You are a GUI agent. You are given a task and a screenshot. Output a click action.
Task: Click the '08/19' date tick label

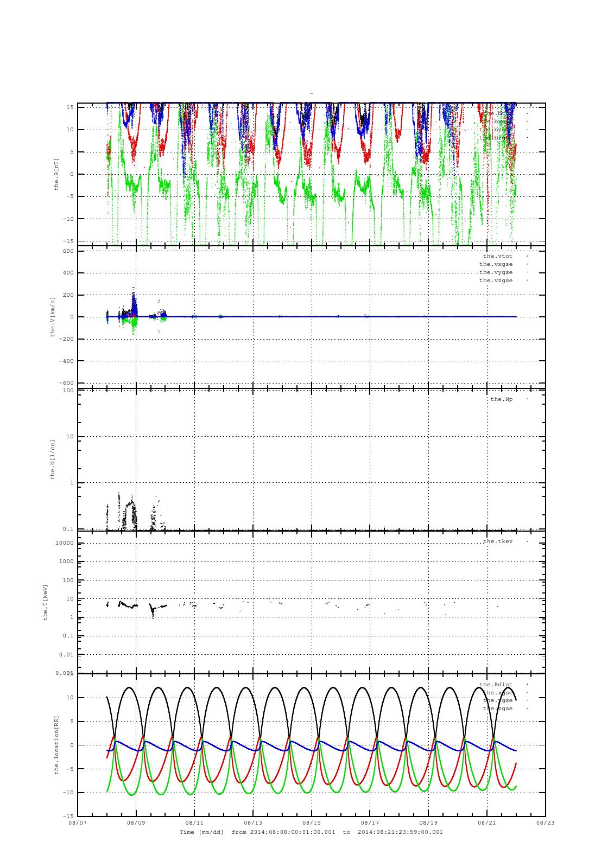pyautogui.click(x=429, y=823)
